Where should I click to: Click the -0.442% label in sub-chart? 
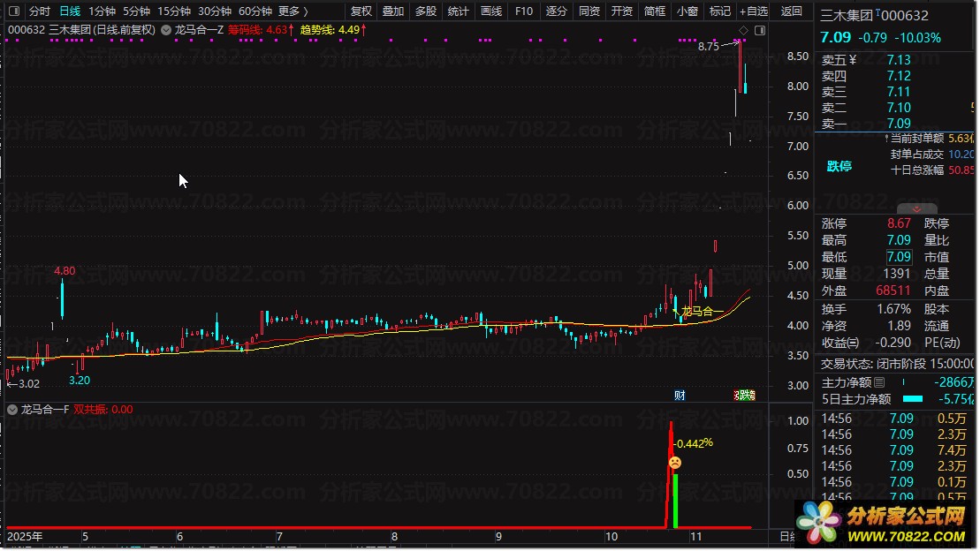point(695,443)
